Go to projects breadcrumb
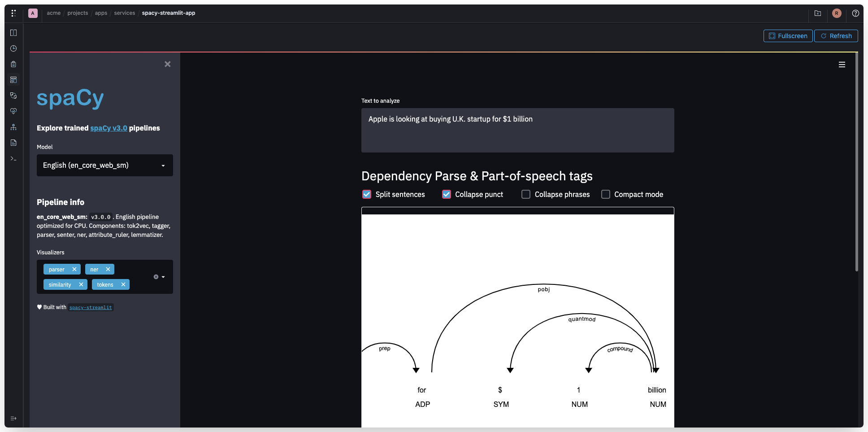 click(x=78, y=13)
